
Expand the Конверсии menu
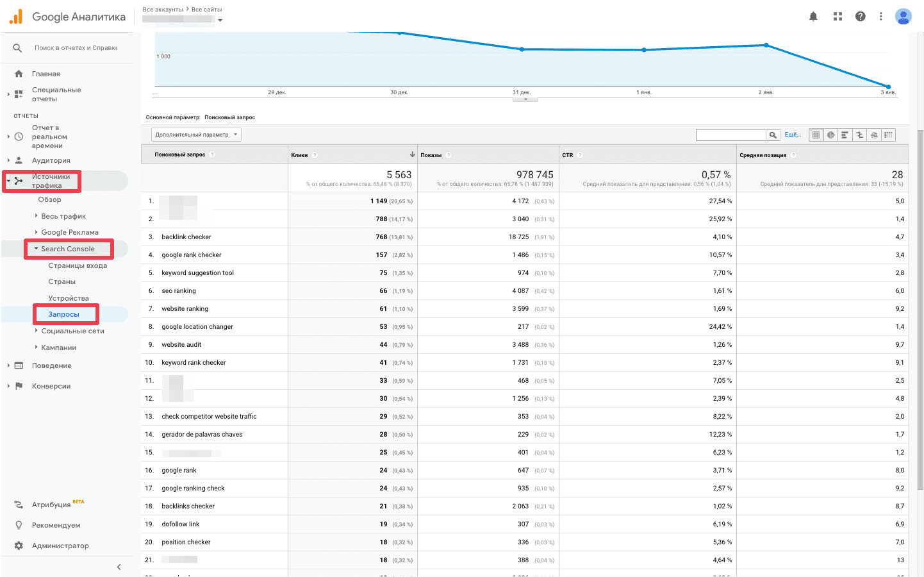click(x=8, y=386)
